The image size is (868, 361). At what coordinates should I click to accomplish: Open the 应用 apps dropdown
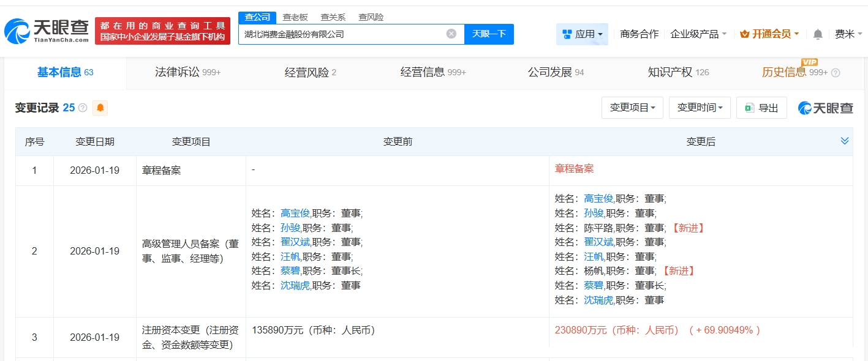pos(582,34)
